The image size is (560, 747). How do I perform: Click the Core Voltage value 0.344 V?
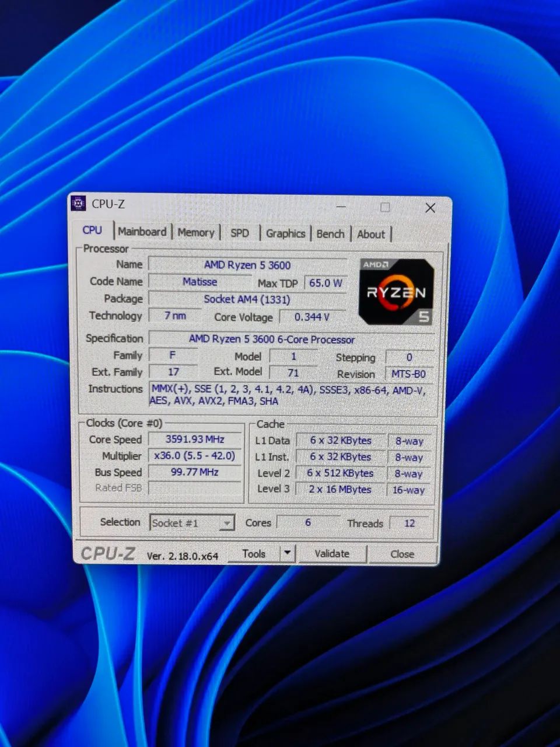(x=312, y=317)
